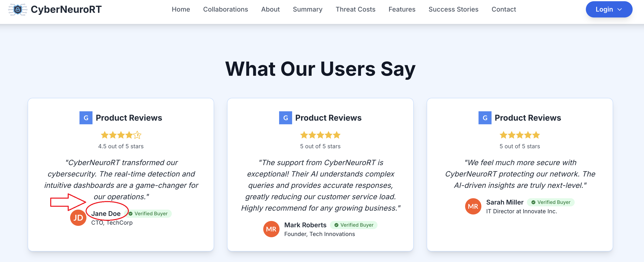Click the 4.5 star rating icons
The height and width of the screenshot is (262, 644).
click(x=121, y=135)
